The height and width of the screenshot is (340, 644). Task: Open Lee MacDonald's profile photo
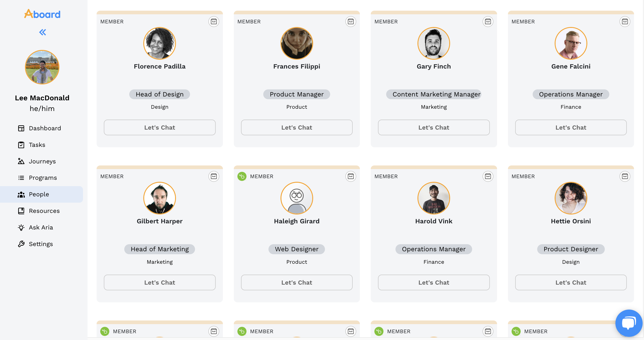[x=42, y=67]
